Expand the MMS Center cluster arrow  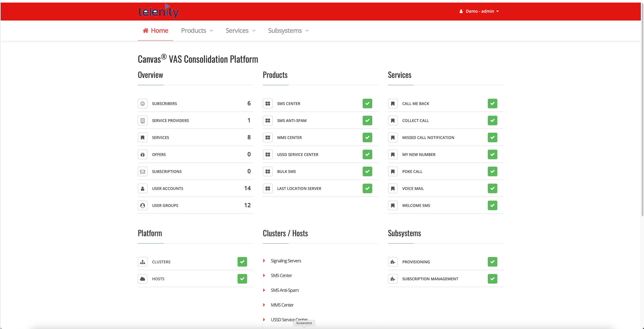[x=264, y=305]
